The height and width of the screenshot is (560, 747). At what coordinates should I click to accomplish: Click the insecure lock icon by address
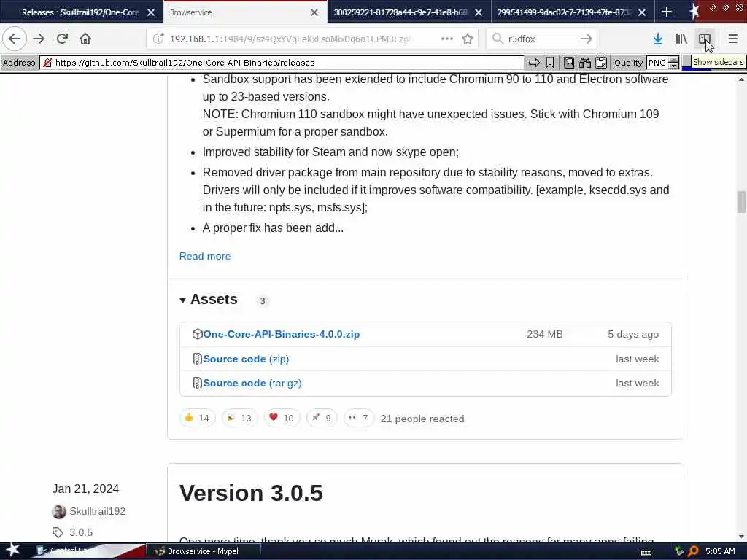click(x=47, y=63)
